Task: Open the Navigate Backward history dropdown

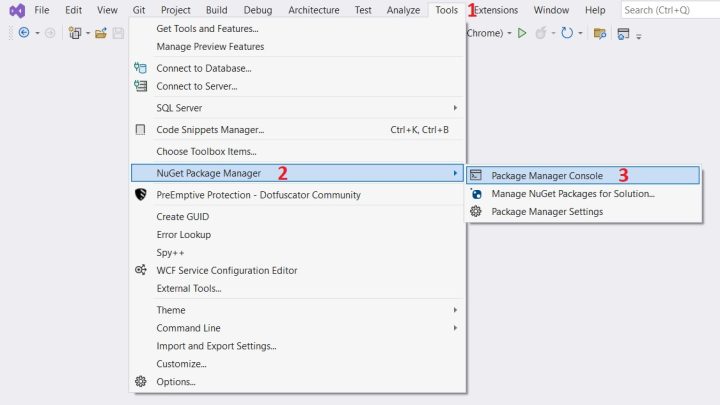Action: [x=38, y=33]
